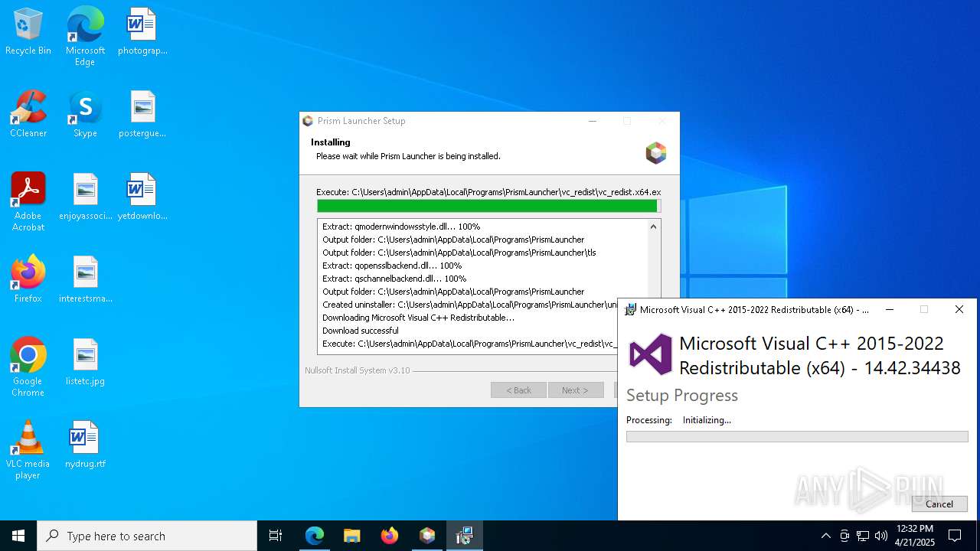Click the Windows Start button

click(x=18, y=536)
